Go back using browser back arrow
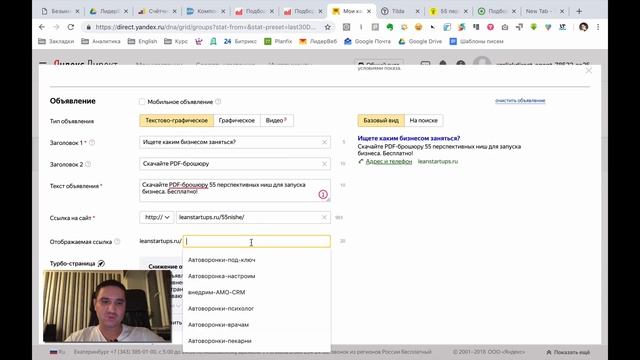 [x=42, y=27]
